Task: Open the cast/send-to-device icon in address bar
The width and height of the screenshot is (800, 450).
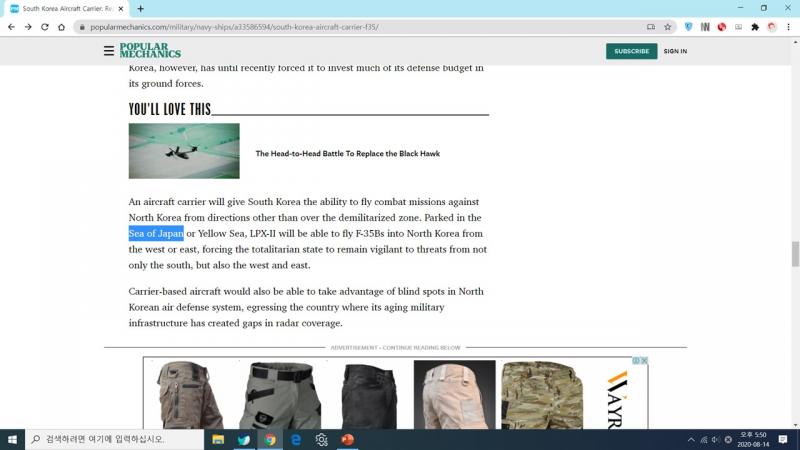Action: pyautogui.click(x=651, y=27)
